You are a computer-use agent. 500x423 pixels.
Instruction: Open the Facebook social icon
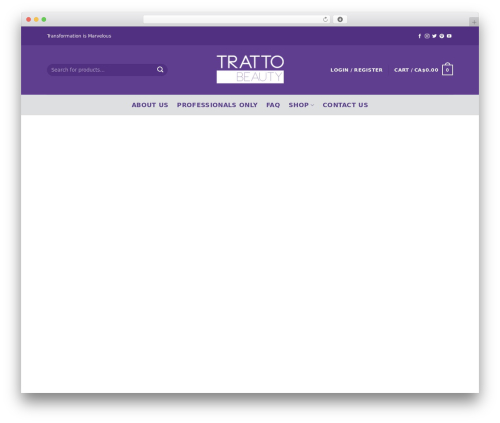[x=420, y=36]
